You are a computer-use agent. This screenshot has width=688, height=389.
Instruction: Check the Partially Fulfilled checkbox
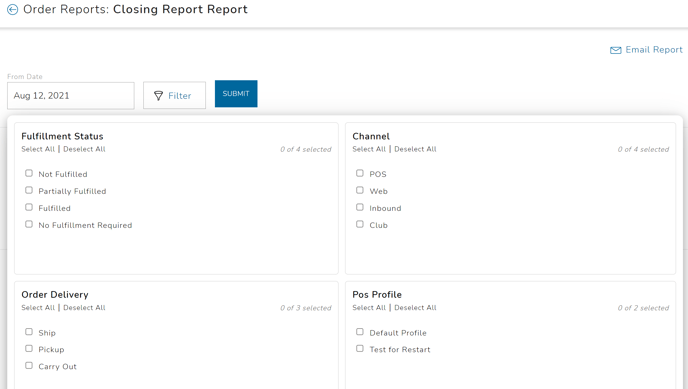coord(29,190)
